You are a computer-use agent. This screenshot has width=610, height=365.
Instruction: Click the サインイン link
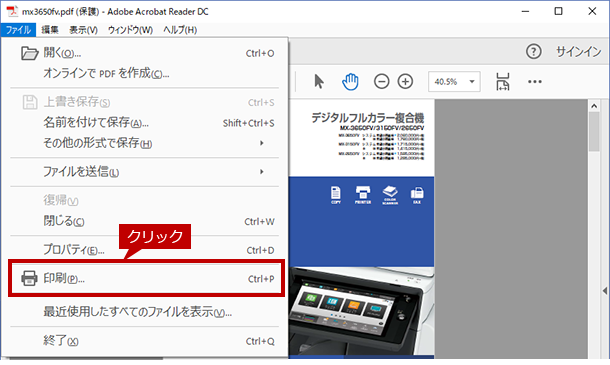click(578, 51)
